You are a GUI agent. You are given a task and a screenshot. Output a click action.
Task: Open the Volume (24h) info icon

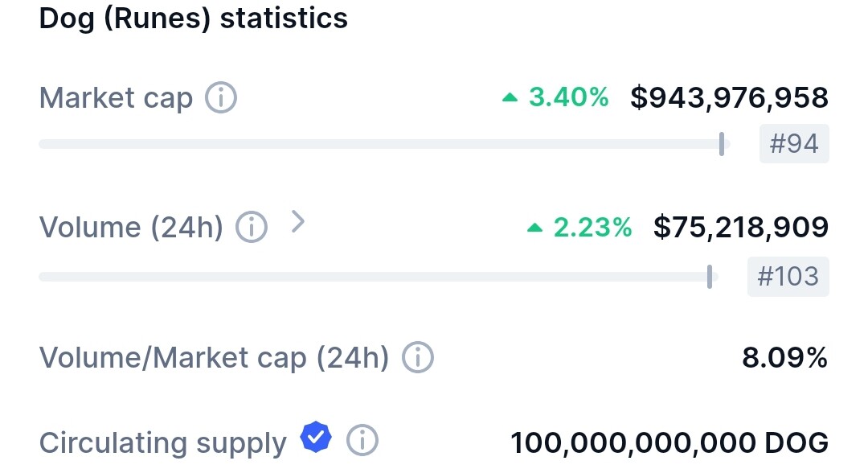click(252, 228)
